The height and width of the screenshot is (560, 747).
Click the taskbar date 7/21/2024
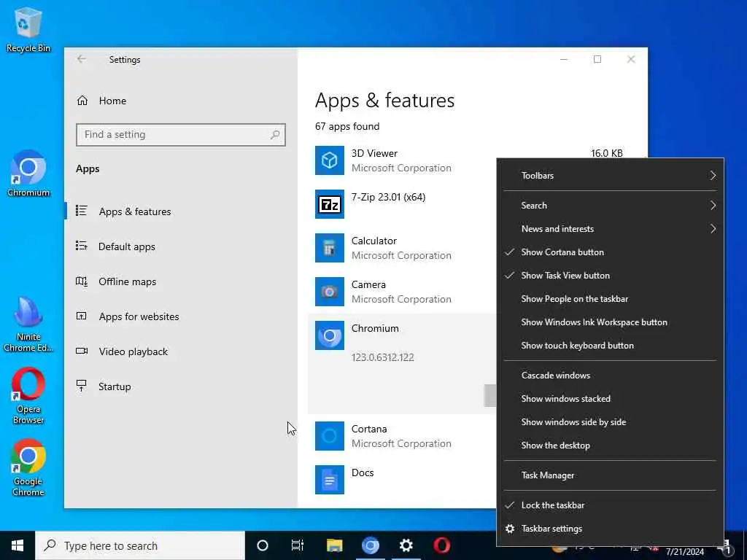pos(684,552)
